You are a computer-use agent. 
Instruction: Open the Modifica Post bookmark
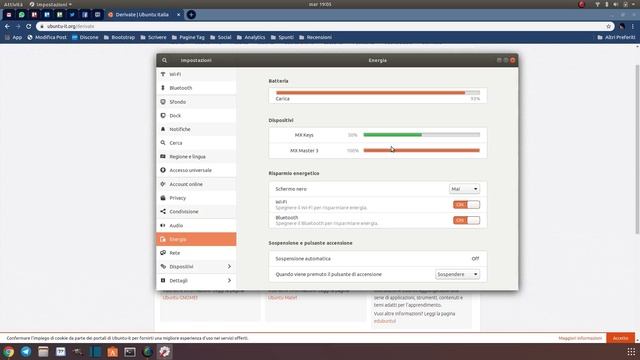[x=47, y=37]
